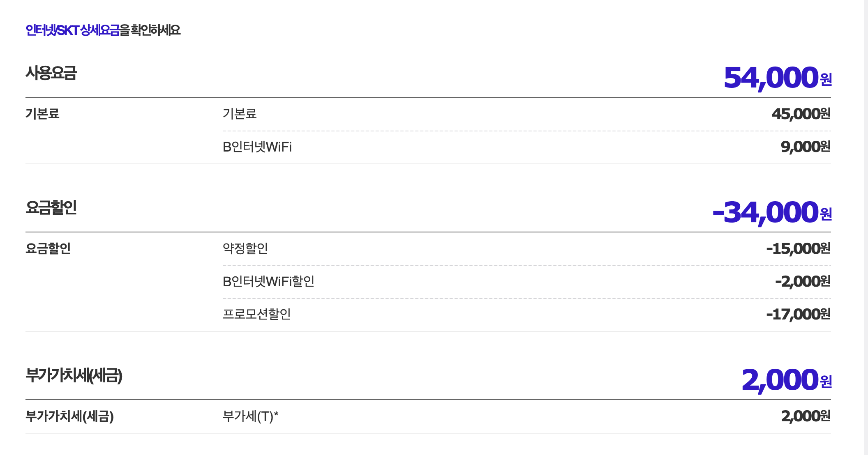Click the B인터넷WiFi line item

257,147
